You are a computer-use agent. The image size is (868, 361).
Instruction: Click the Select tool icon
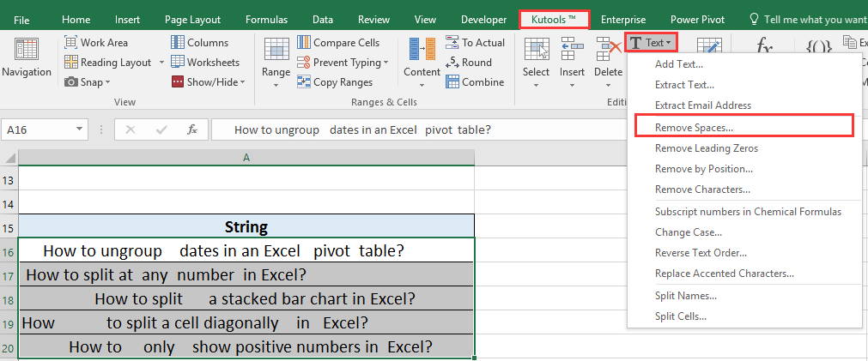pos(536,51)
